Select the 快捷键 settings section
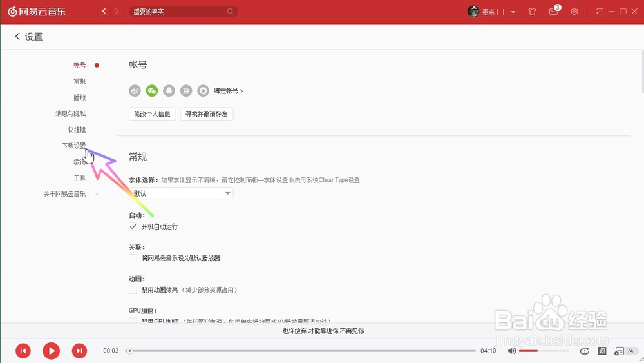 (77, 130)
